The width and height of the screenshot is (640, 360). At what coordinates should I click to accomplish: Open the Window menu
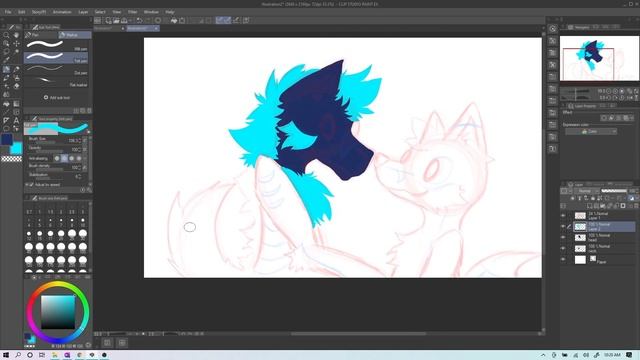(151, 12)
